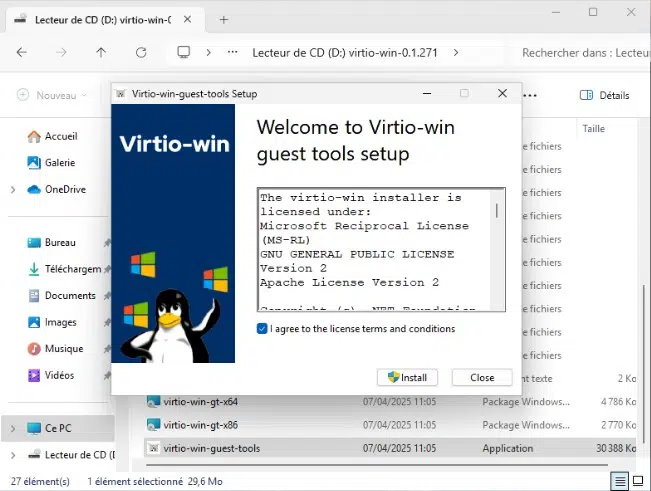Viewport: 651px width, 491px height.
Task: Uncheck I agree to license terms checkbox
Action: [x=262, y=329]
